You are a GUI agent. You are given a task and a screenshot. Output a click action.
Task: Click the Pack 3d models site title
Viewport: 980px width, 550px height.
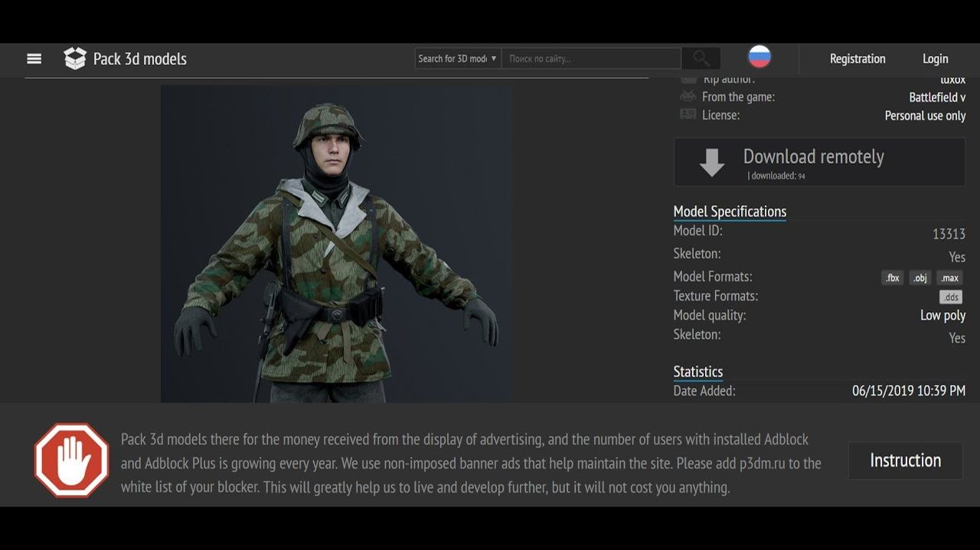click(140, 59)
